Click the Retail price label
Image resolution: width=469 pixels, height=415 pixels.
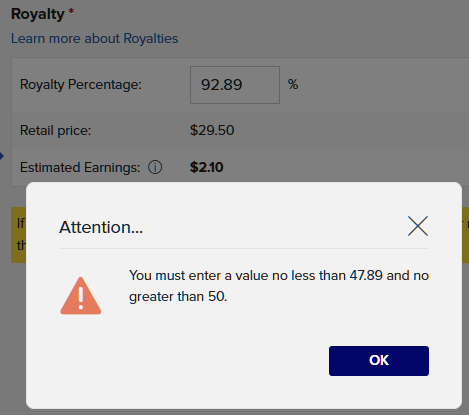55,130
